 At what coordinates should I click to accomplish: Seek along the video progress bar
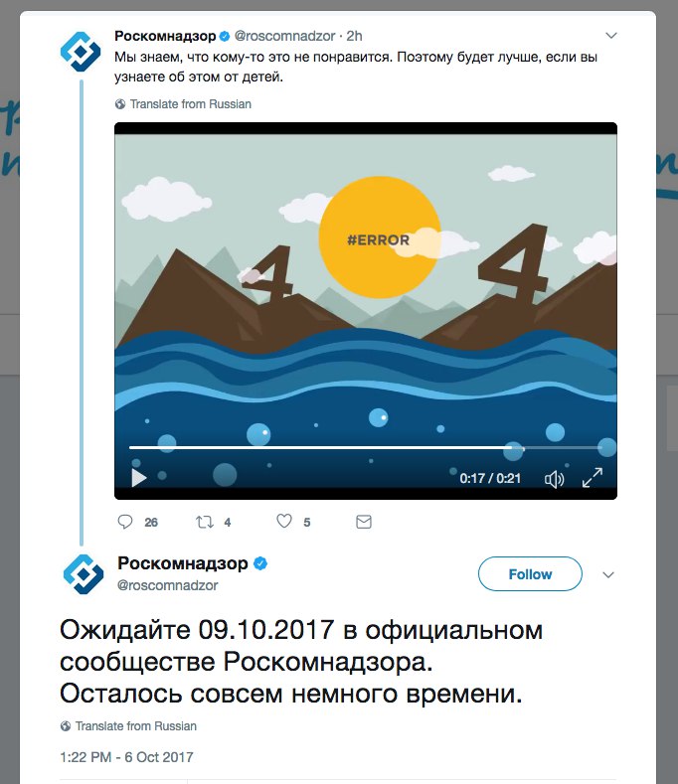coord(366,448)
